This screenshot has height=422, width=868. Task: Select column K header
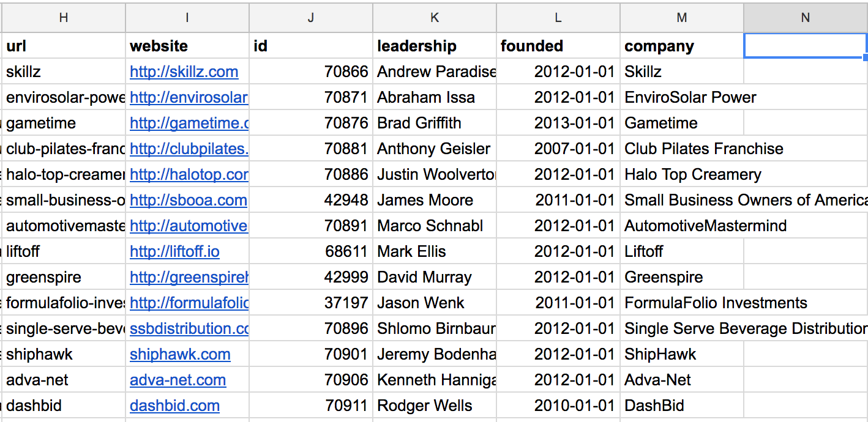click(435, 18)
